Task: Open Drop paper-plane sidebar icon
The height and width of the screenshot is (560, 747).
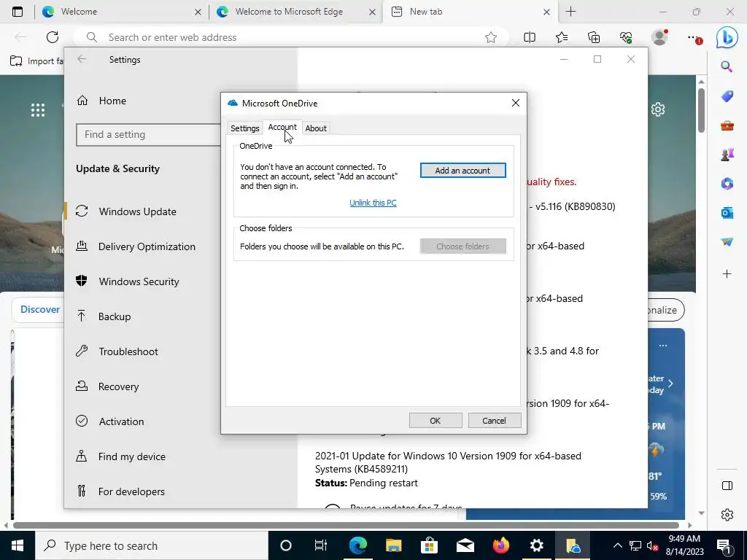Action: (727, 242)
